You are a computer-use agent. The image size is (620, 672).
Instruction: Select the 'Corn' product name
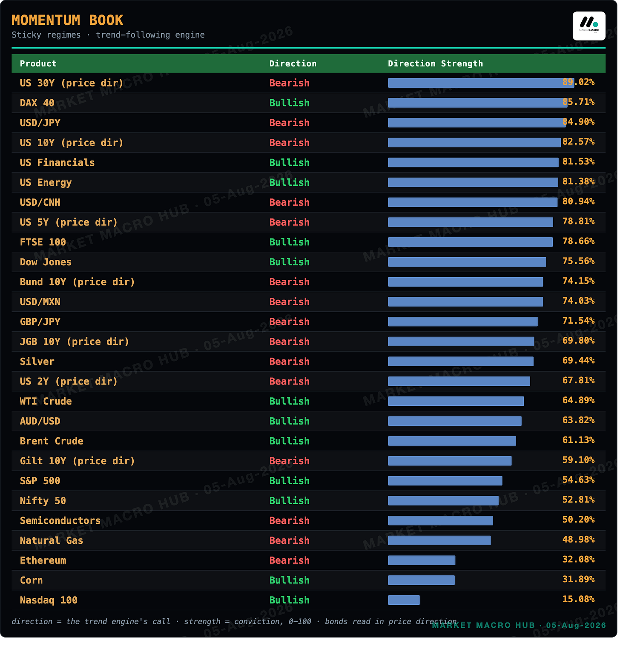click(x=32, y=580)
